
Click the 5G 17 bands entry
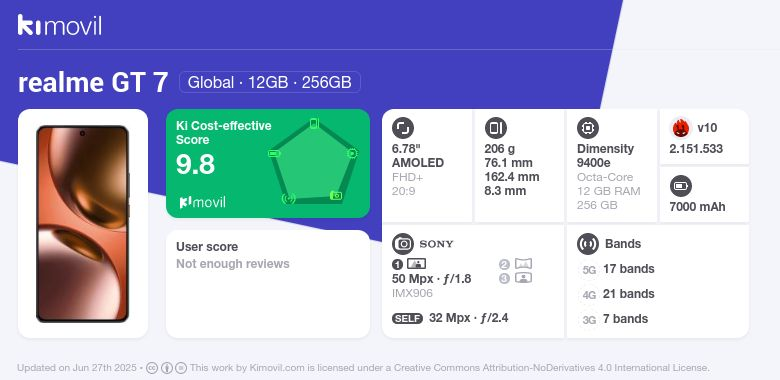click(x=617, y=269)
